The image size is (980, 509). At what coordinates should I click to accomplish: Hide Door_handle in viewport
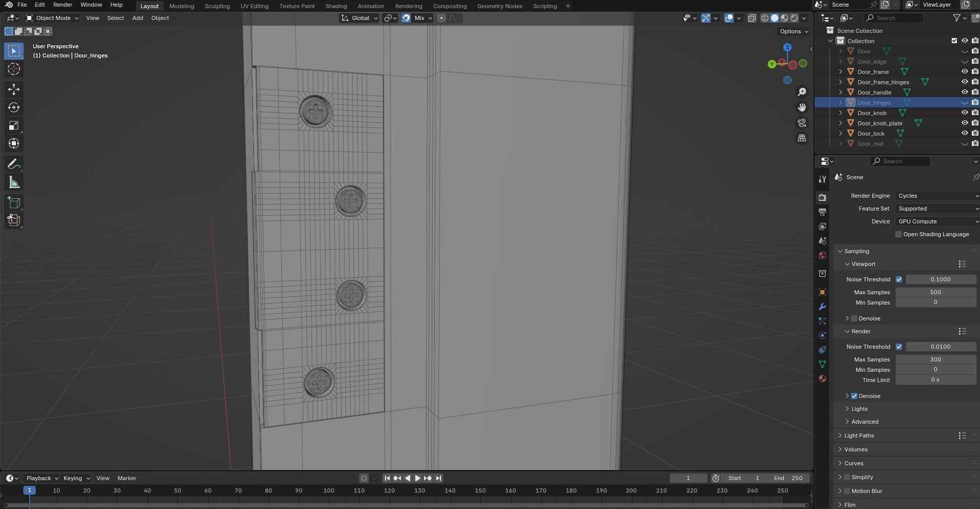tap(965, 92)
